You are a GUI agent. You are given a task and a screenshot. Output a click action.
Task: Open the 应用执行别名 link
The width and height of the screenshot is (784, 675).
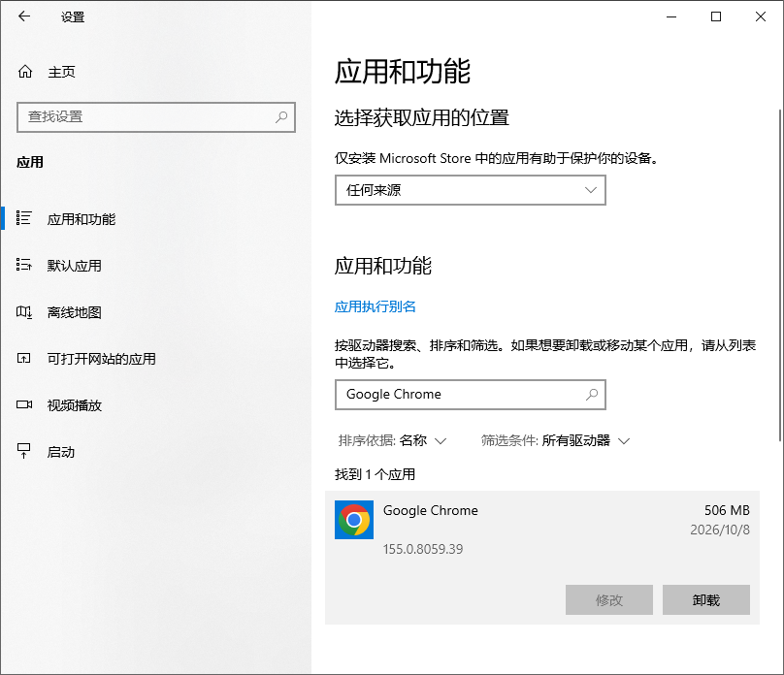[x=375, y=306]
